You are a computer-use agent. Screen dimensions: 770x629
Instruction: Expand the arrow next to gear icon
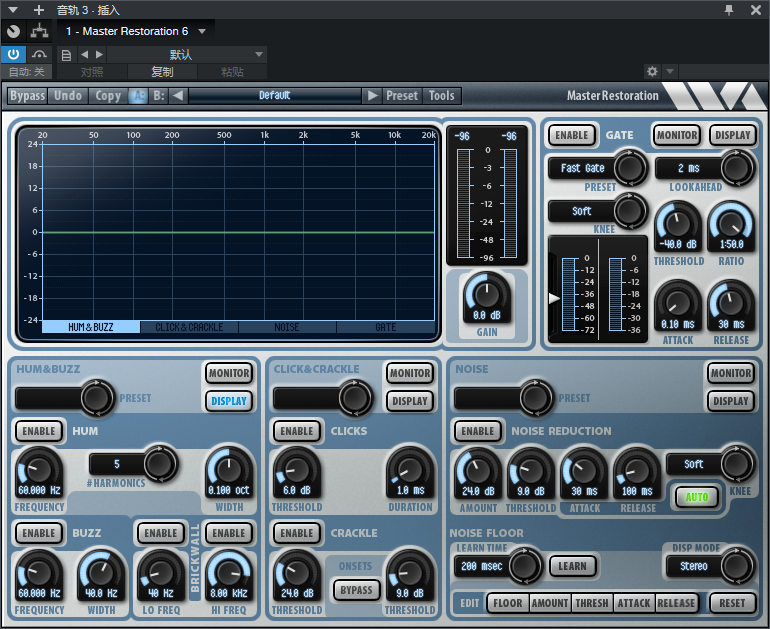670,72
